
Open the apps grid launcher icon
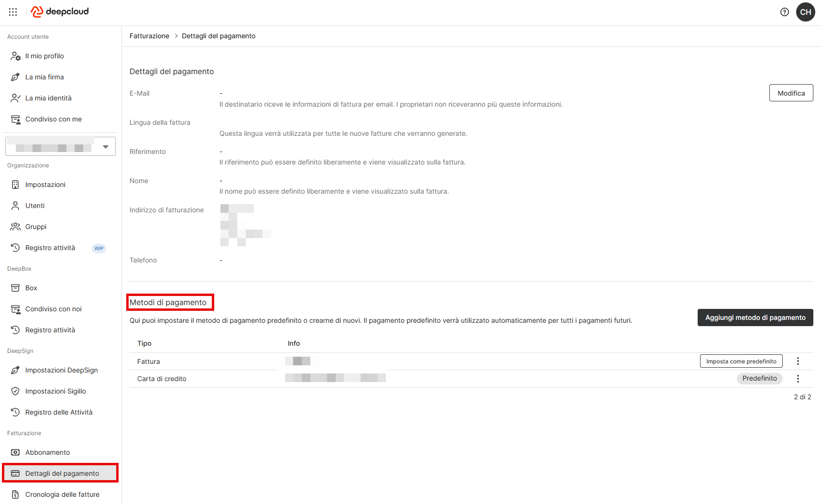[x=13, y=12]
